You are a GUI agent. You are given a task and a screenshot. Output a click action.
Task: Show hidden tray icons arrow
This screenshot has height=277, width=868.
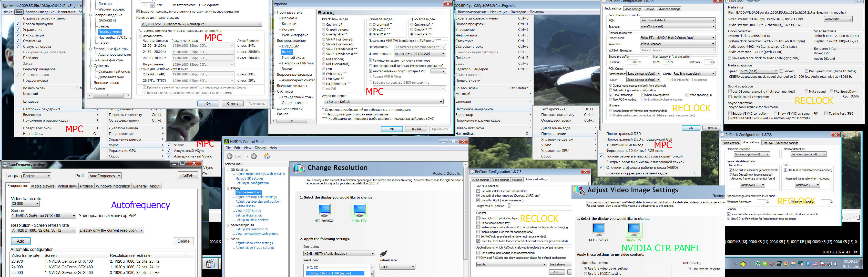pyautogui.click(x=736, y=264)
